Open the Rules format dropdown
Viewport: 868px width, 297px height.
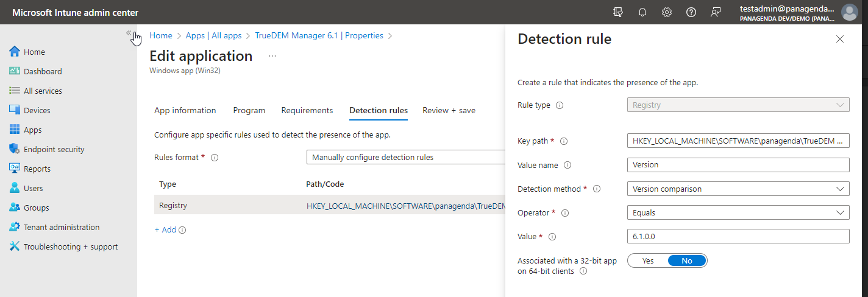[405, 157]
